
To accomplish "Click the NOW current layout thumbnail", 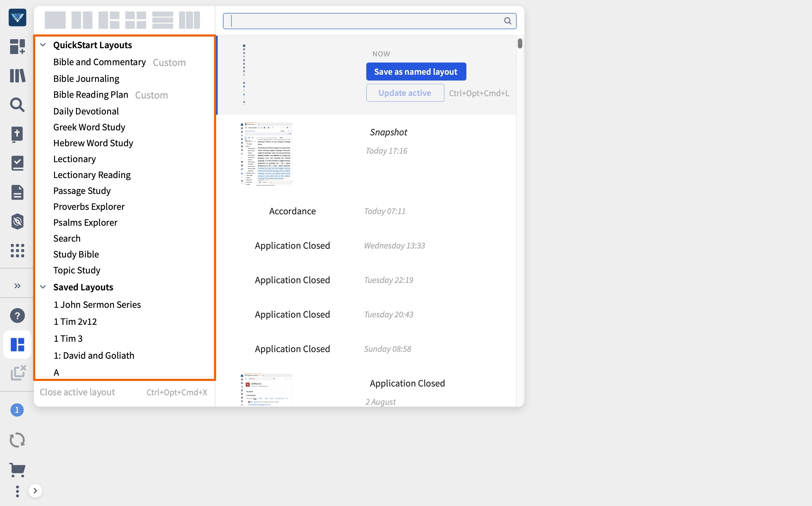I will (x=244, y=75).
